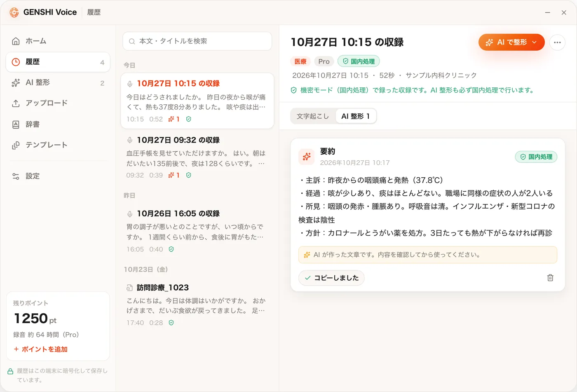Click the 今日 section header
The height and width of the screenshot is (392, 577).
pos(129,65)
